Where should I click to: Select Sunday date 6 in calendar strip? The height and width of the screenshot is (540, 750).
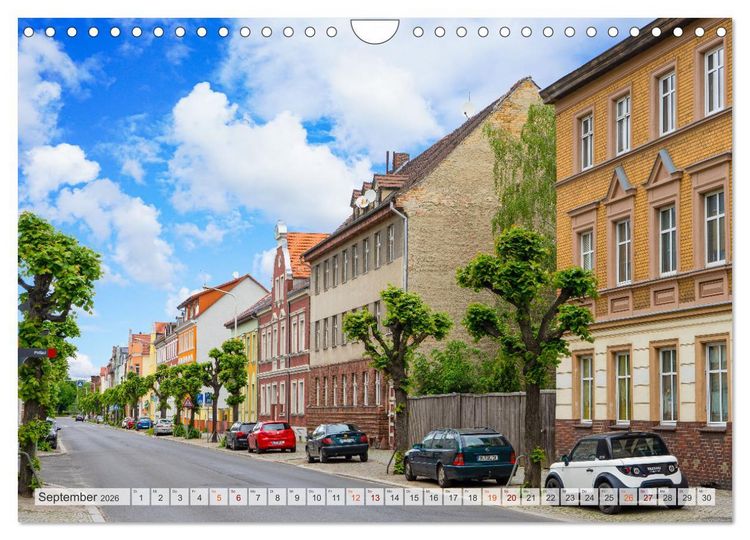[238, 497]
